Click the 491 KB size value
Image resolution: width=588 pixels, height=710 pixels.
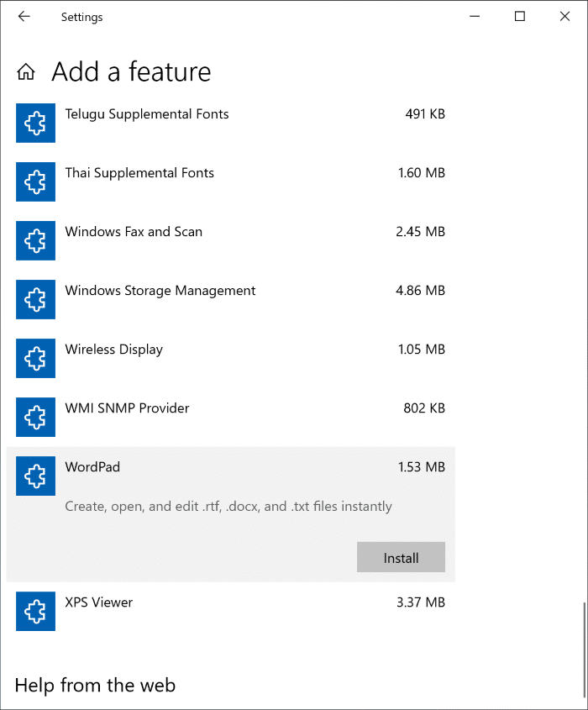point(425,113)
